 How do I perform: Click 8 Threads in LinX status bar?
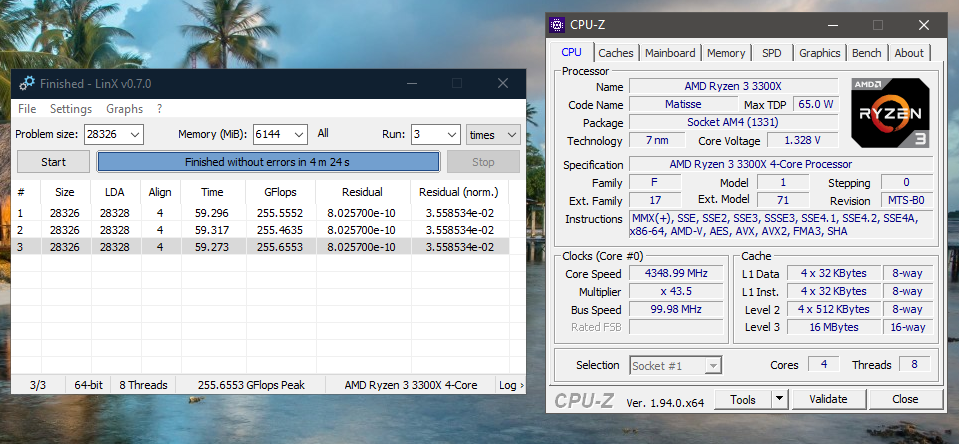coord(144,385)
